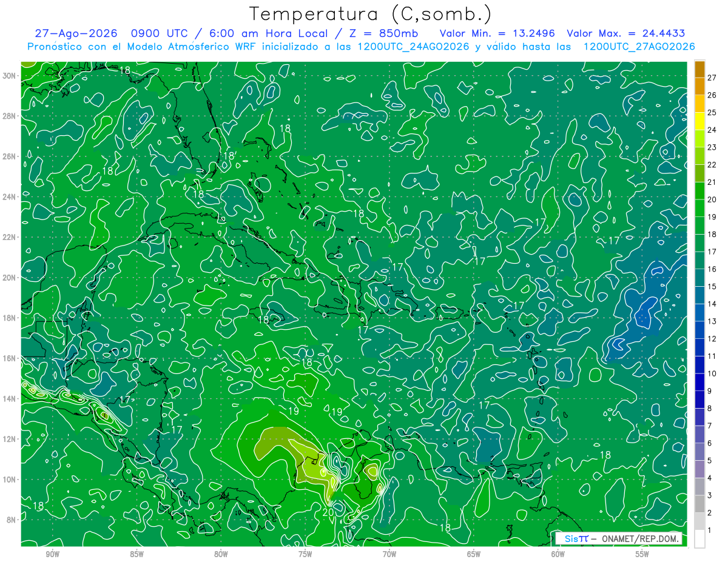Click the '14N' latitude label
728x562 pixels.
click(x=10, y=399)
